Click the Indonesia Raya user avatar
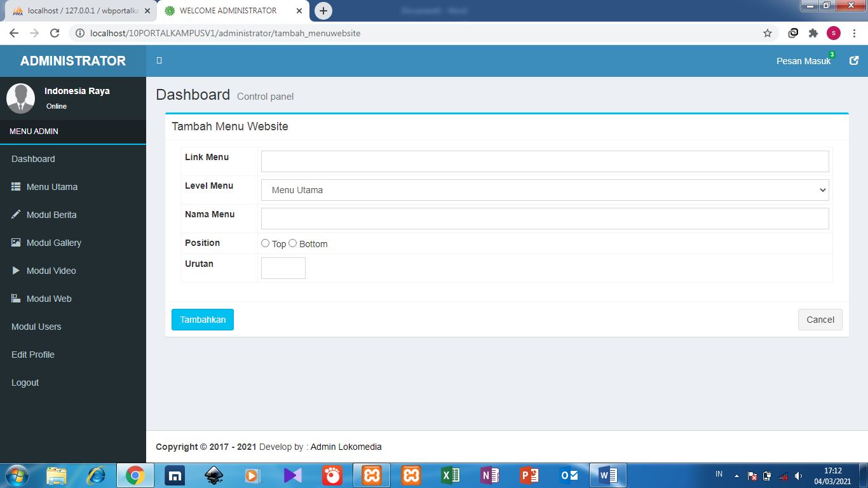 [x=20, y=98]
